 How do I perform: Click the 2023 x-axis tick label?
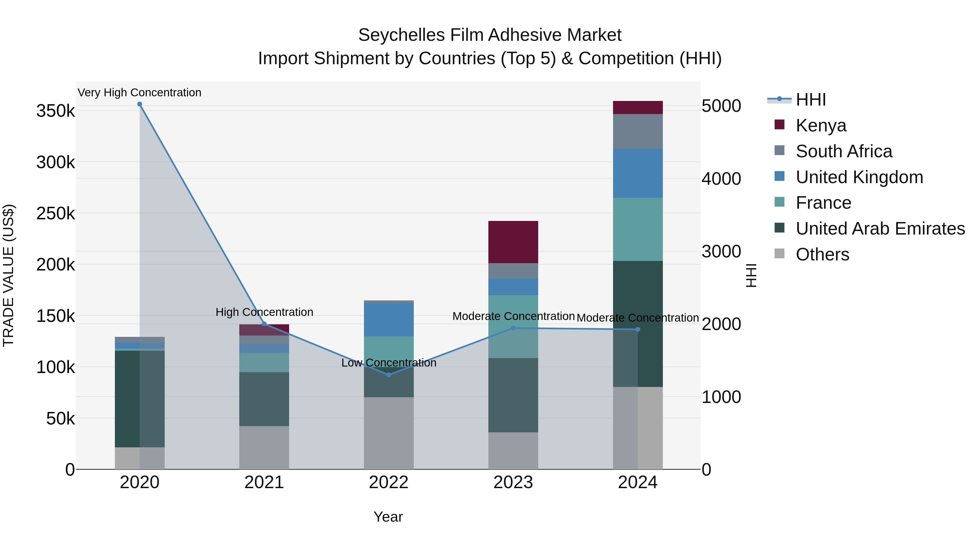pos(513,482)
